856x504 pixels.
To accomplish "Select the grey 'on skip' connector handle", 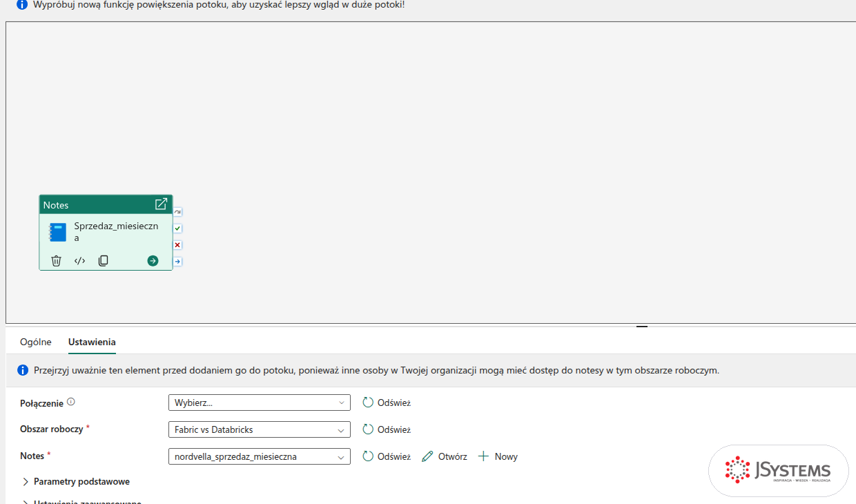I will point(177,212).
